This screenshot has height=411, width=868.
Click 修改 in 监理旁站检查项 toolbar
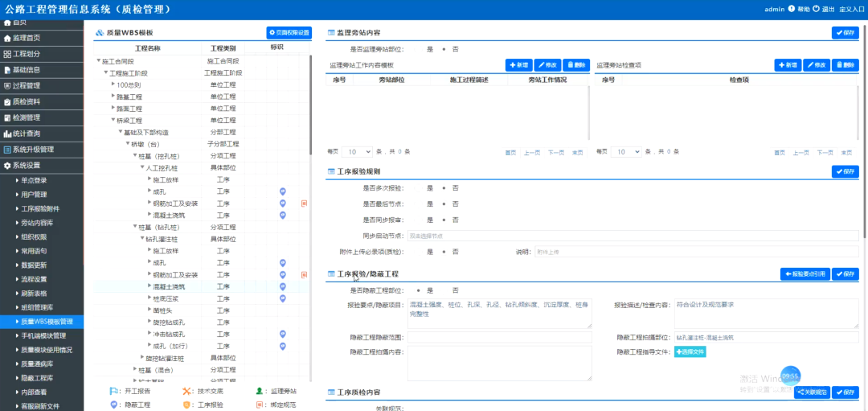(x=817, y=65)
